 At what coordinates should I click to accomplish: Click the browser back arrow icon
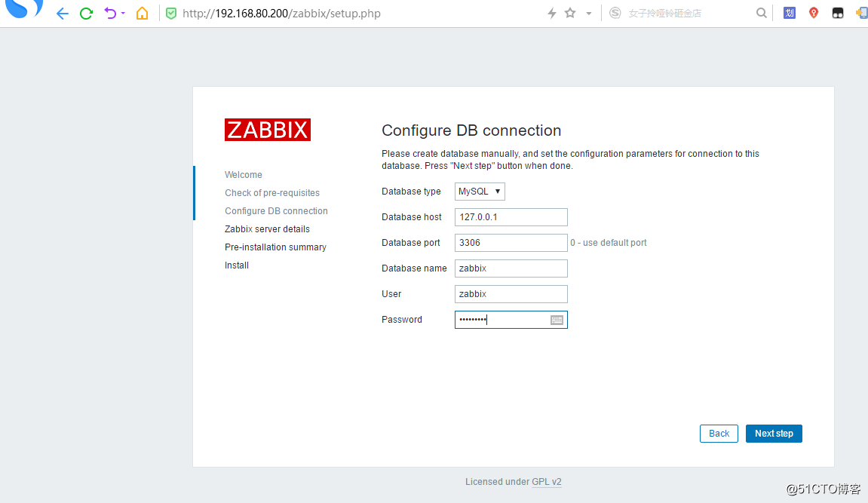[x=63, y=13]
